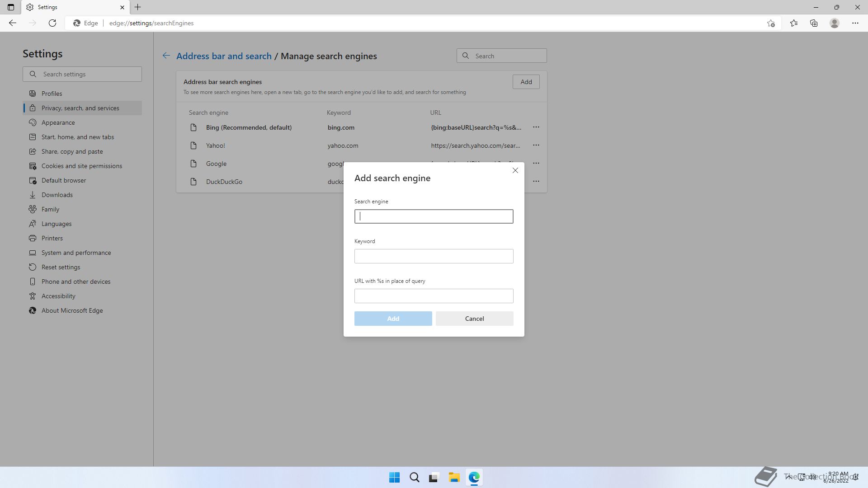The height and width of the screenshot is (488, 868).
Task: Refresh the settings page
Action: [52, 23]
